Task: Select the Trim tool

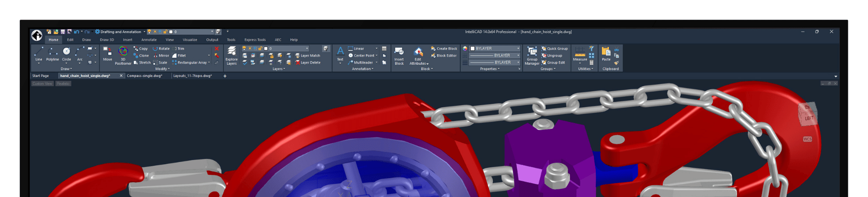Action: (178, 49)
